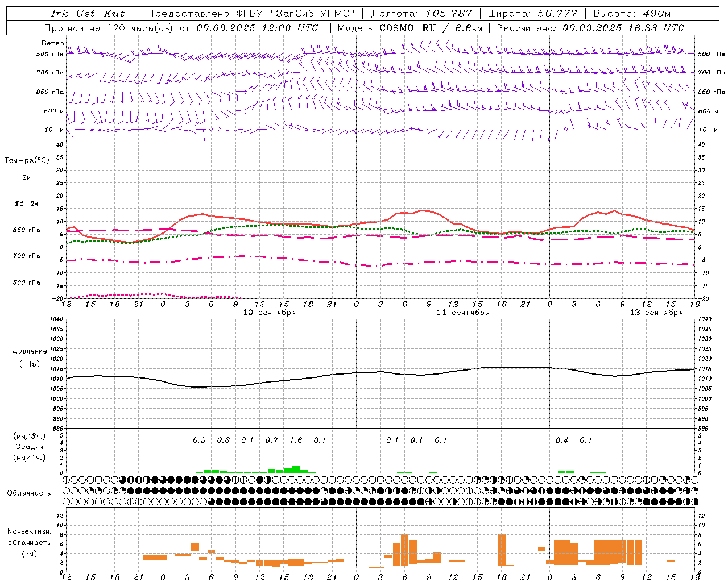Click the 11 сентября date label

(x=463, y=313)
